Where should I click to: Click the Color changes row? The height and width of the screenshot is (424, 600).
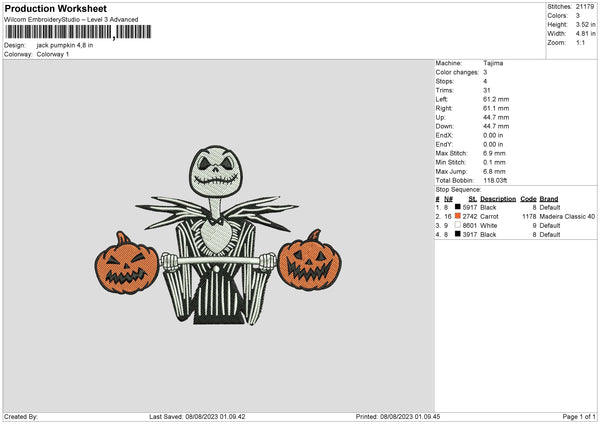coord(461,72)
